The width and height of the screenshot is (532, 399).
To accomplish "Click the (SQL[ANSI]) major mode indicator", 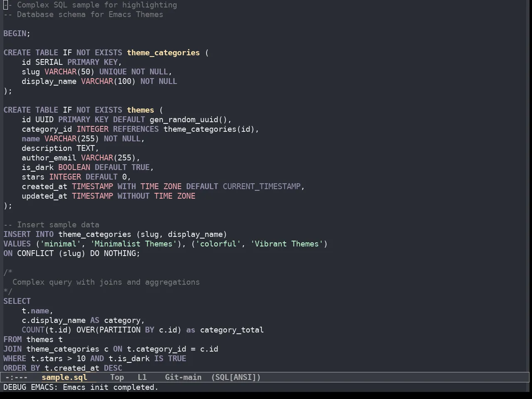I will click(x=236, y=377).
